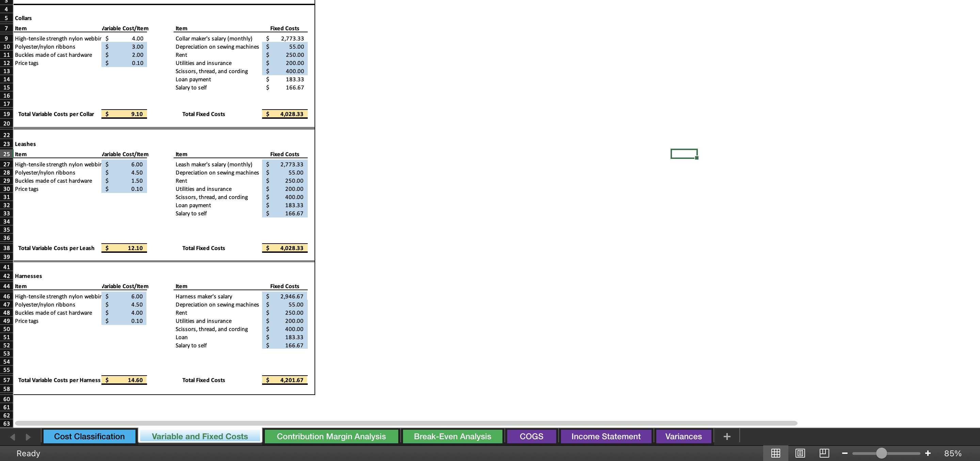The width and height of the screenshot is (980, 461).
Task: Select Harnesses total fixed costs $4,201.67 cell
Action: point(285,380)
